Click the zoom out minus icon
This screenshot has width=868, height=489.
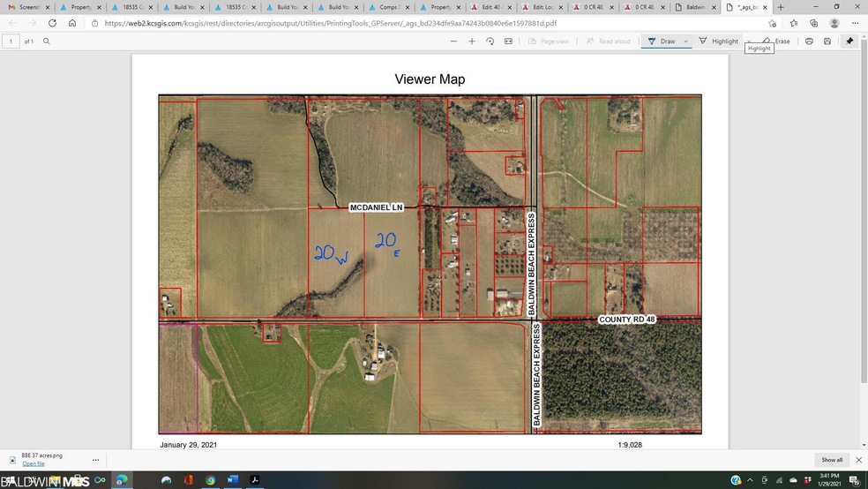[453, 41]
